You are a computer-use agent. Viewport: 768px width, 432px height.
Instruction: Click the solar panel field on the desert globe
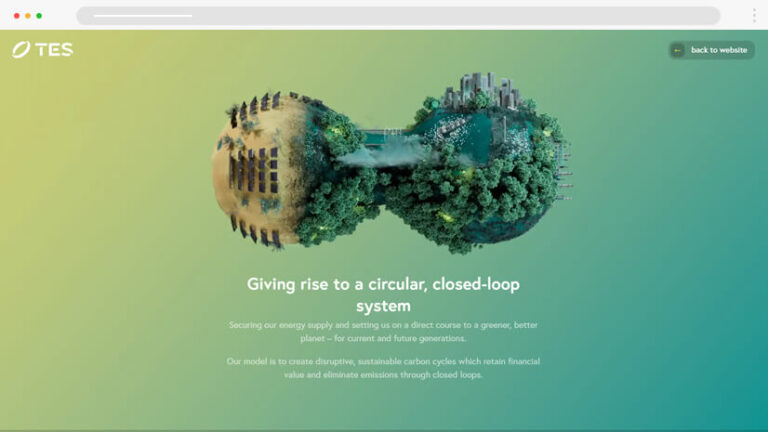tap(254, 171)
